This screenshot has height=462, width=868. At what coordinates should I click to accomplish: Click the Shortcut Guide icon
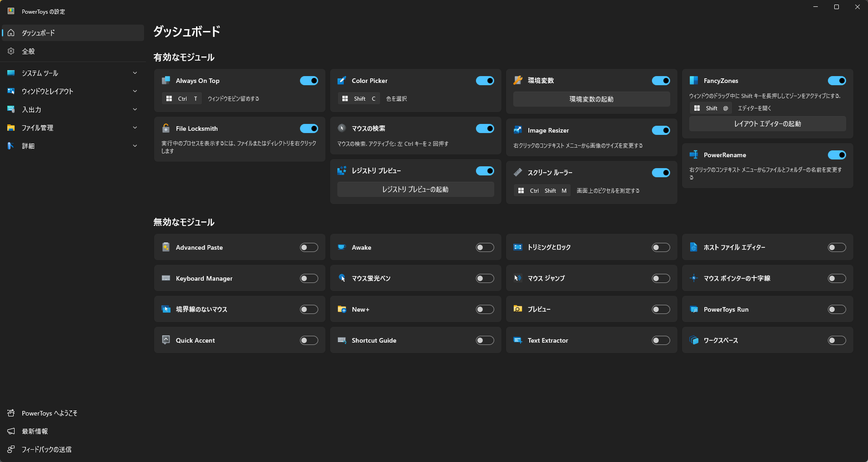pyautogui.click(x=342, y=340)
